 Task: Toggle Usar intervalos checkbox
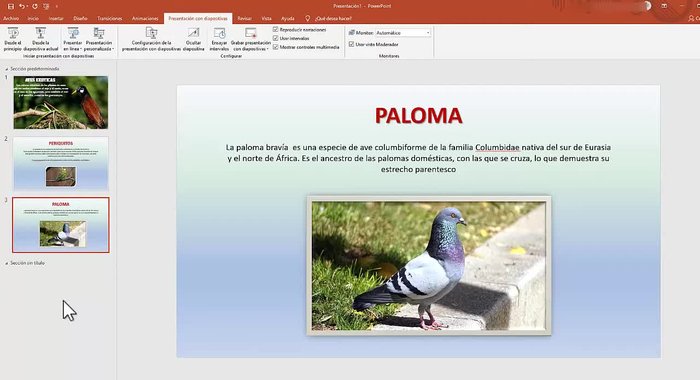click(x=275, y=38)
